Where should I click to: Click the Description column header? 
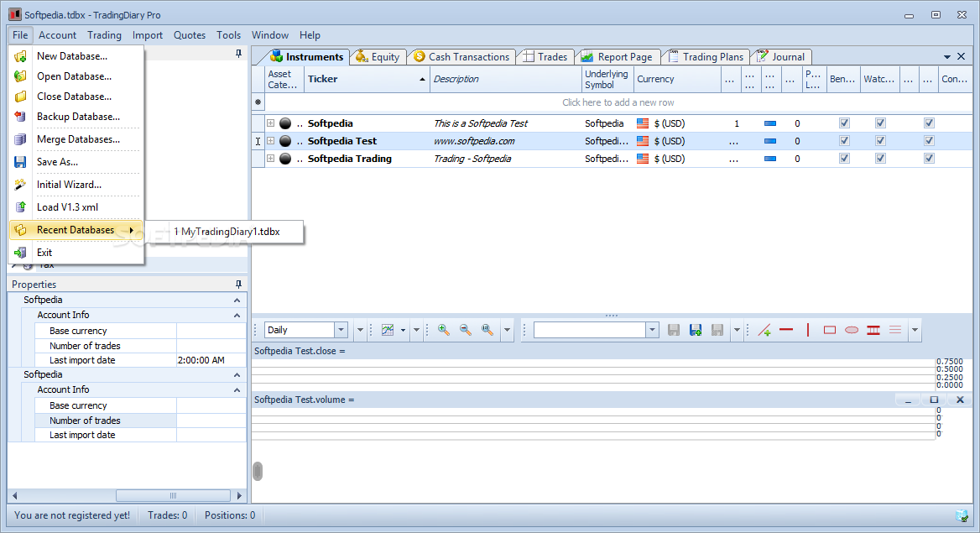(x=506, y=79)
